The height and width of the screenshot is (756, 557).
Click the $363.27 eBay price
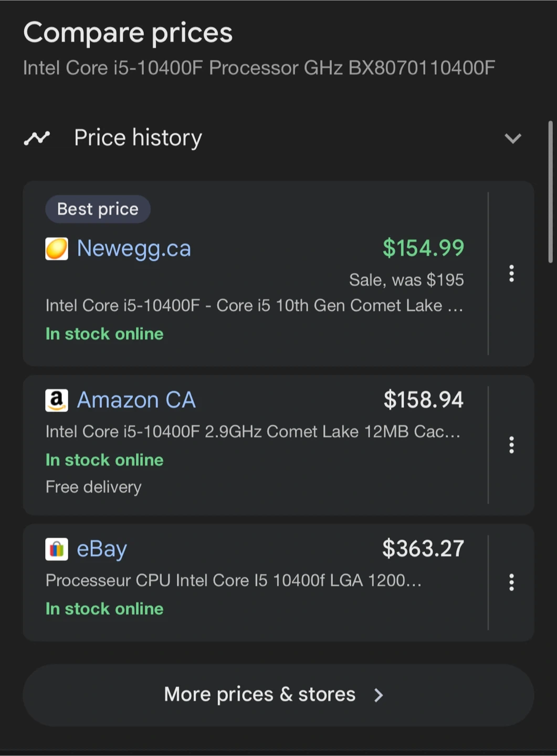tap(423, 549)
